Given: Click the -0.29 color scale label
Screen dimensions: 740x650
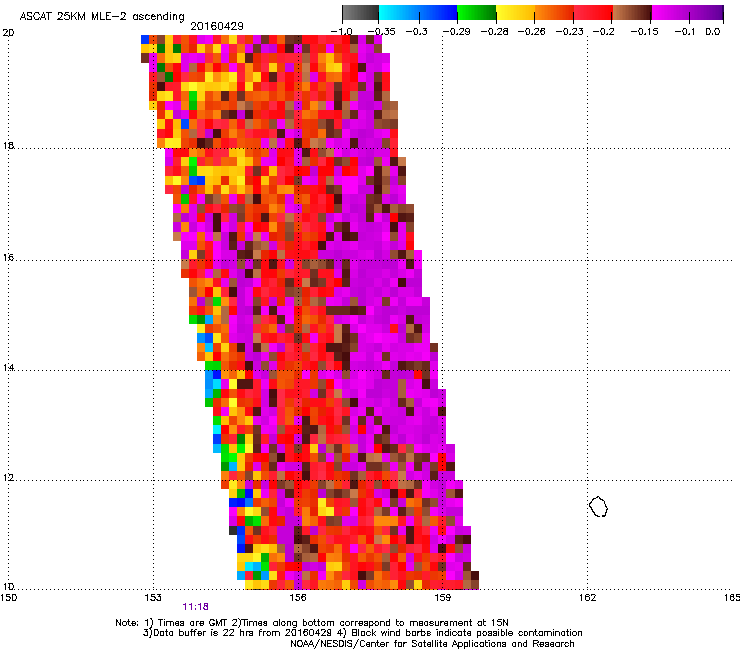Looking at the screenshot, I should tap(456, 32).
